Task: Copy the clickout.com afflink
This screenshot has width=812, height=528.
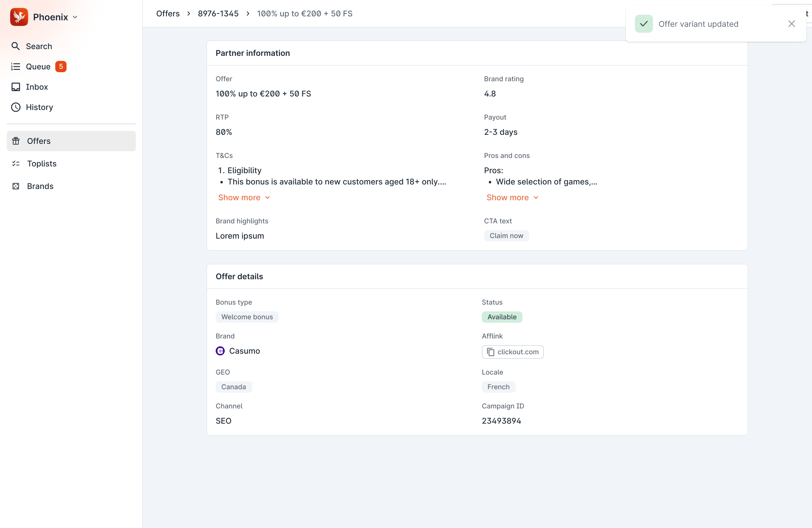Action: click(x=518, y=352)
